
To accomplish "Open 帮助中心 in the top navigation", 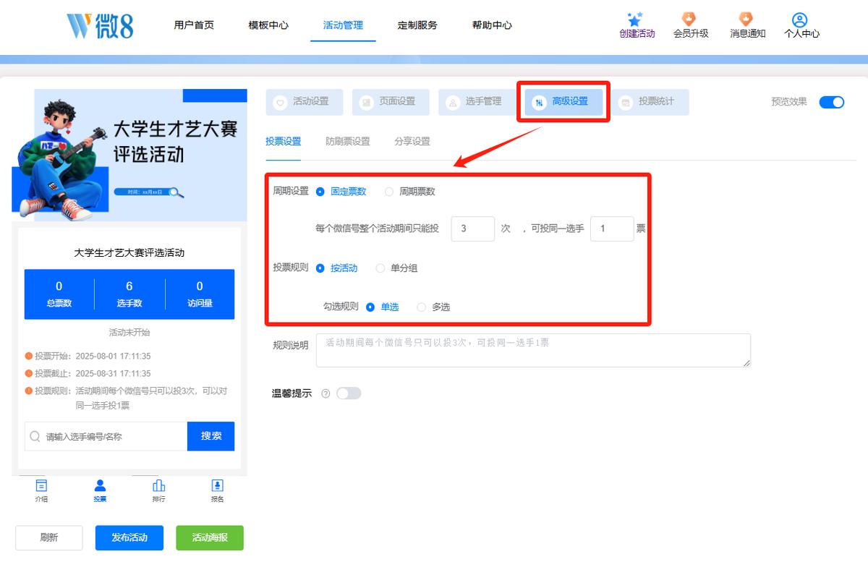I will pos(492,25).
